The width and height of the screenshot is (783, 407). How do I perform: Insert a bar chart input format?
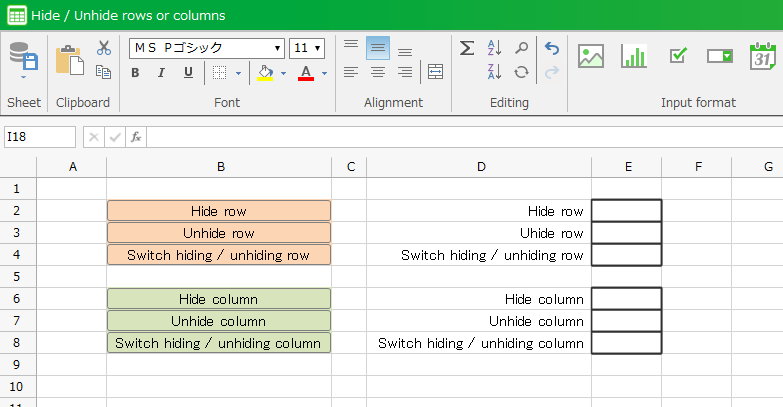pyautogui.click(x=634, y=56)
